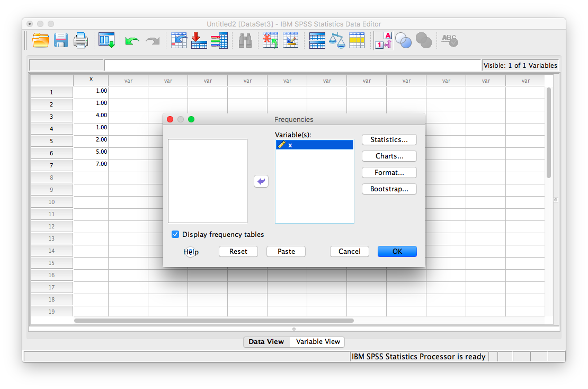Click the Insert Cases toolbar icon
Image resolution: width=588 pixels, height=389 pixels.
pos(270,40)
